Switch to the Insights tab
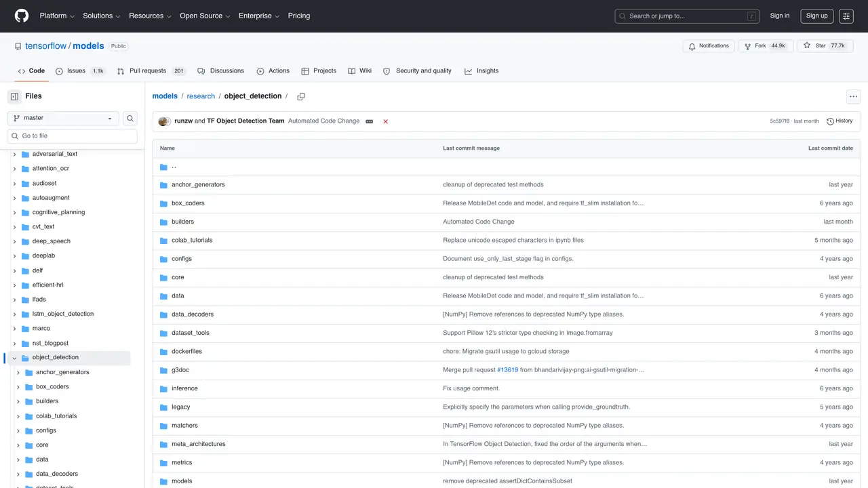 [481, 71]
